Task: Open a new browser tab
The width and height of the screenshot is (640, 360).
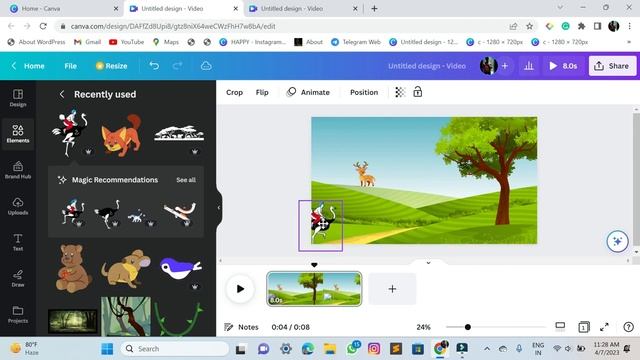Action: pyautogui.click(x=374, y=8)
